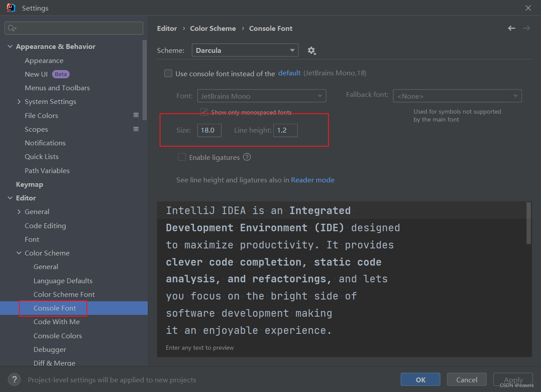Screen dimensions: 541x392
Task: Select Scopes in the tree
Action: pos(36,129)
